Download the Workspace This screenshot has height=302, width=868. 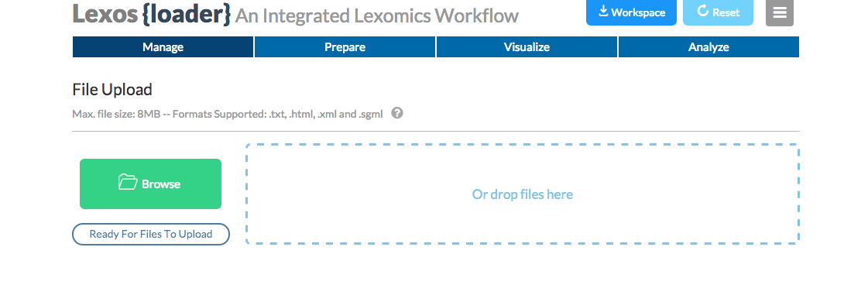pyautogui.click(x=631, y=12)
